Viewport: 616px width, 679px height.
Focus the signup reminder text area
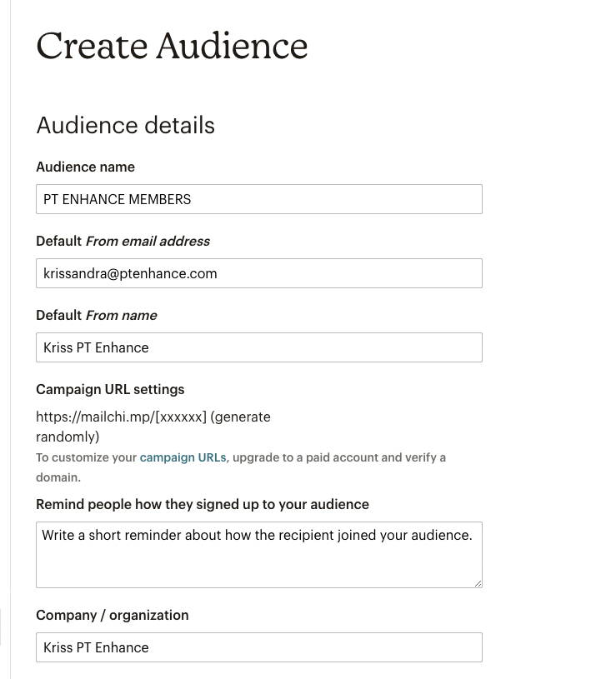[259, 555]
